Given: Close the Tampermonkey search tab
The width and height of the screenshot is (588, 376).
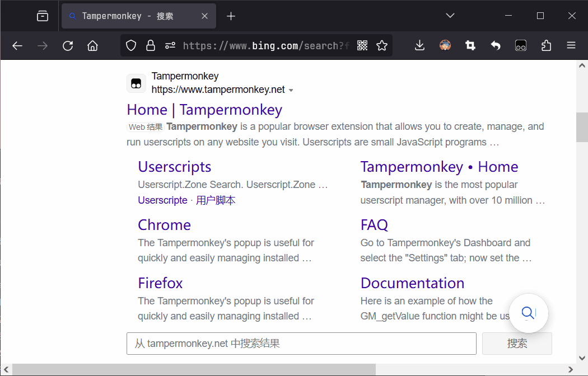Looking at the screenshot, I should pyautogui.click(x=204, y=16).
